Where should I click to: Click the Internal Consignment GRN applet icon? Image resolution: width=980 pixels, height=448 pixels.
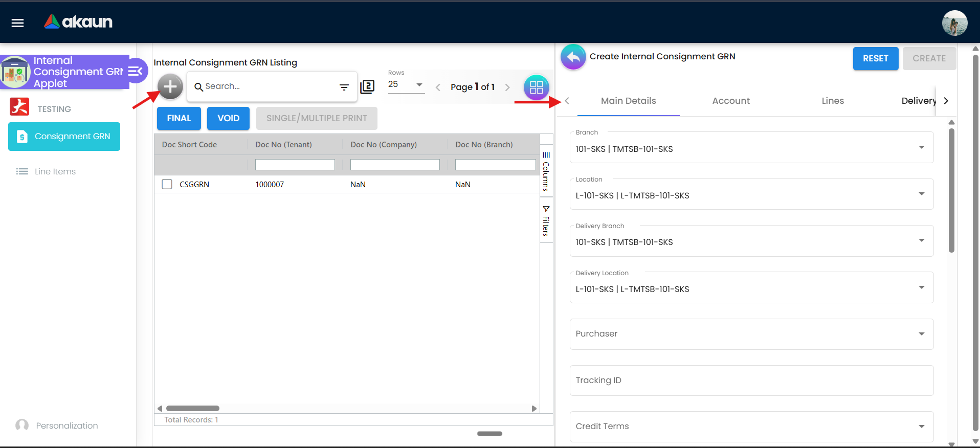point(15,71)
